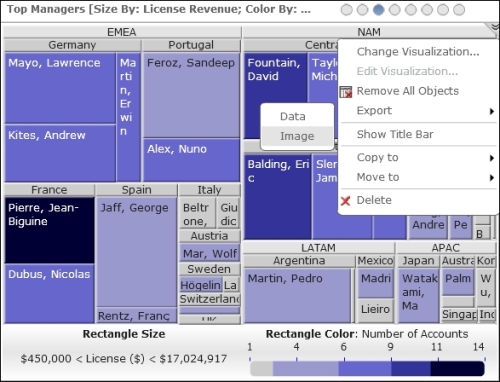Select the Rentz, Franc rectangle

(x=136, y=316)
